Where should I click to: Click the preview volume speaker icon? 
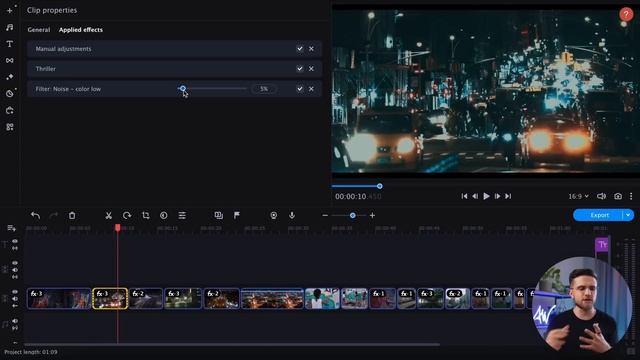point(601,196)
